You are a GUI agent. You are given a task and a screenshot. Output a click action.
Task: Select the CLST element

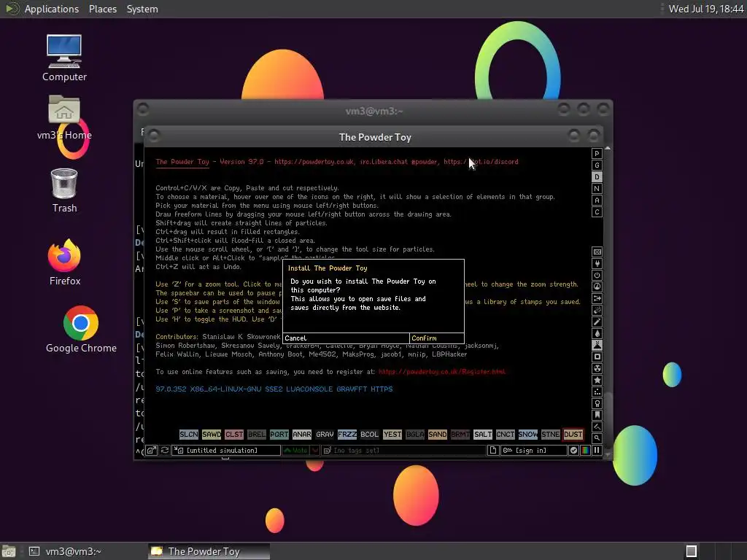(234, 435)
